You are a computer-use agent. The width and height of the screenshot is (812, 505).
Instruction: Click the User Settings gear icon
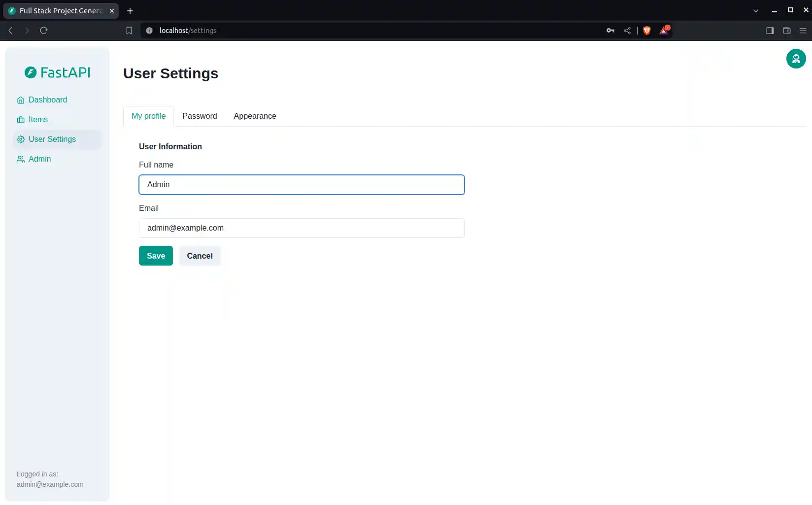tap(21, 139)
